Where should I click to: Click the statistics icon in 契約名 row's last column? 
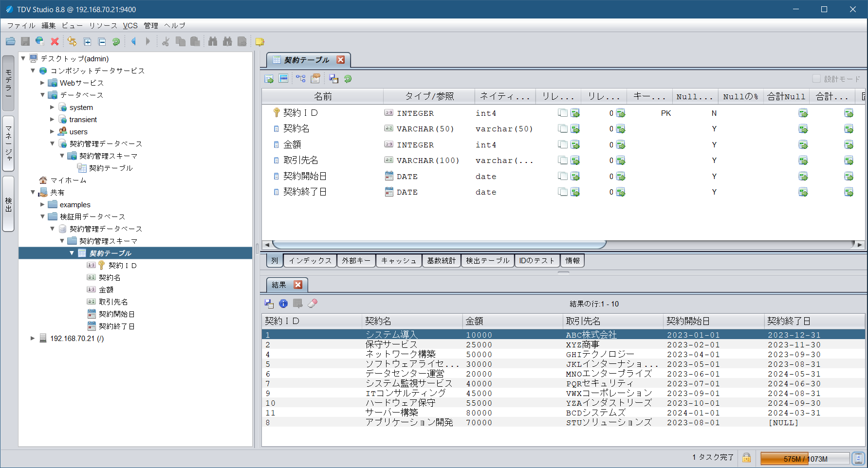pyautogui.click(x=849, y=129)
